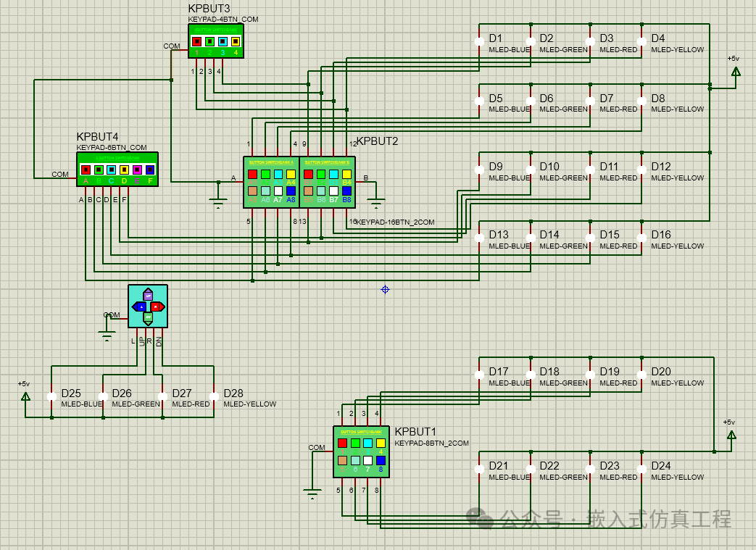
Task: Click the tan button 5 on KPBUT1
Action: tap(342, 460)
